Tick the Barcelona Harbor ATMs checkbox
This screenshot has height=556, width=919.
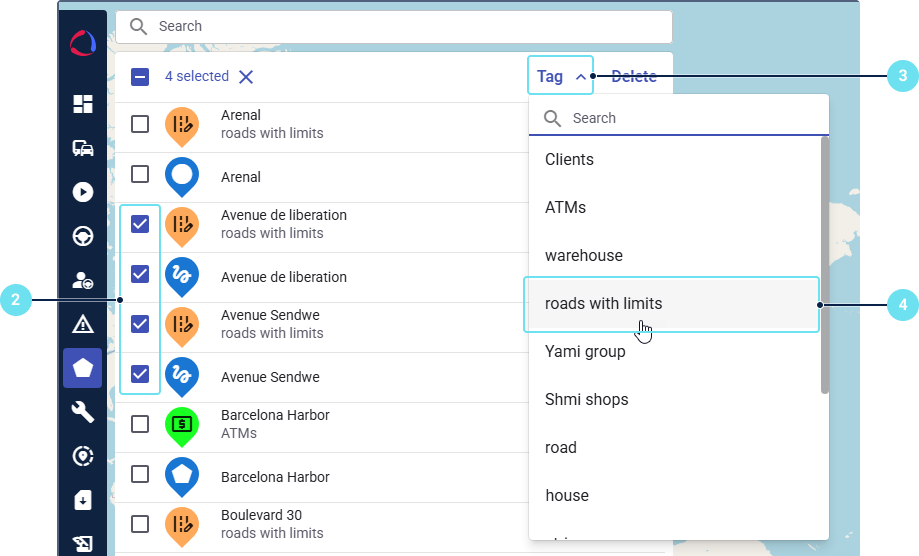(140, 424)
